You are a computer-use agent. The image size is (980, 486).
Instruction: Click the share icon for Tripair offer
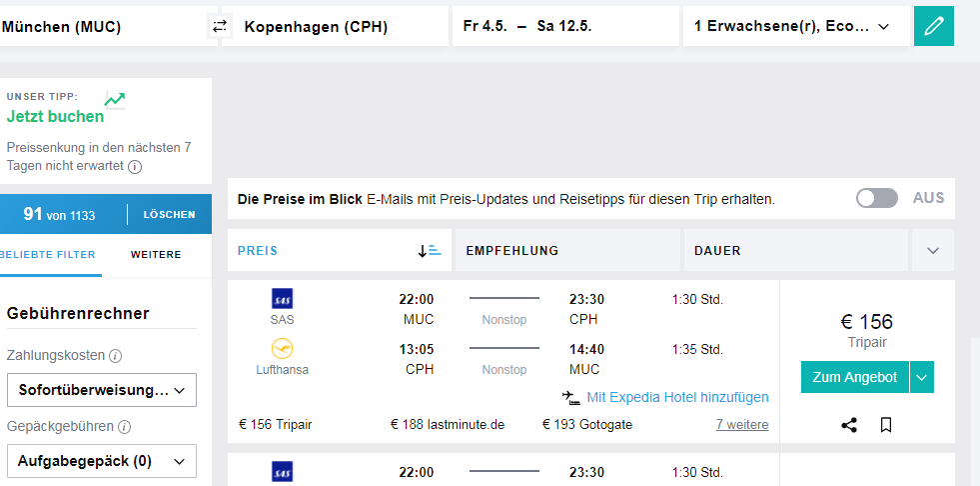point(849,425)
